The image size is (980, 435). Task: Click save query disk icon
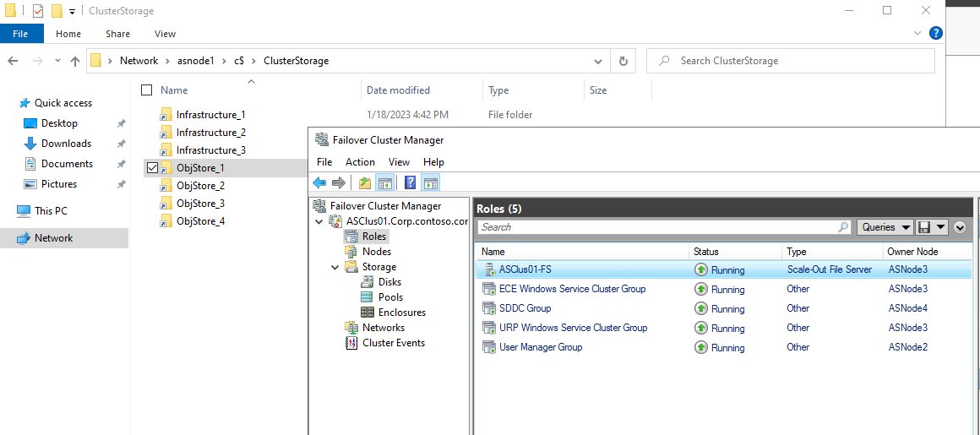[924, 227]
